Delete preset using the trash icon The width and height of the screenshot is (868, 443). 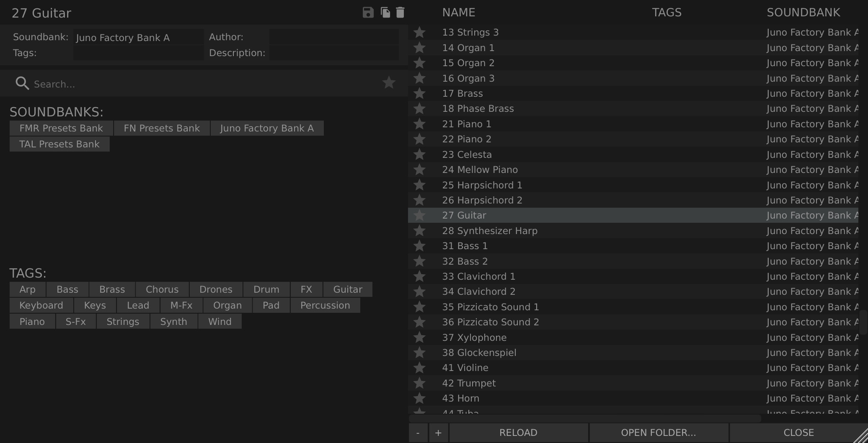400,13
